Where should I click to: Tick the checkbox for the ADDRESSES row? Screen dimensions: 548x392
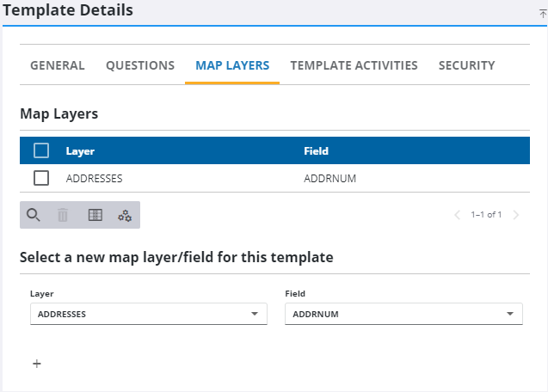pyautogui.click(x=41, y=178)
